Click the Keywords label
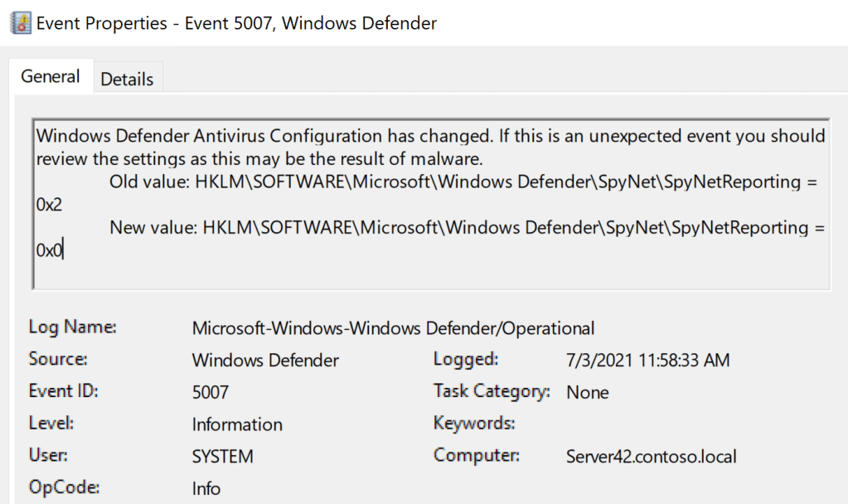 [x=474, y=424]
